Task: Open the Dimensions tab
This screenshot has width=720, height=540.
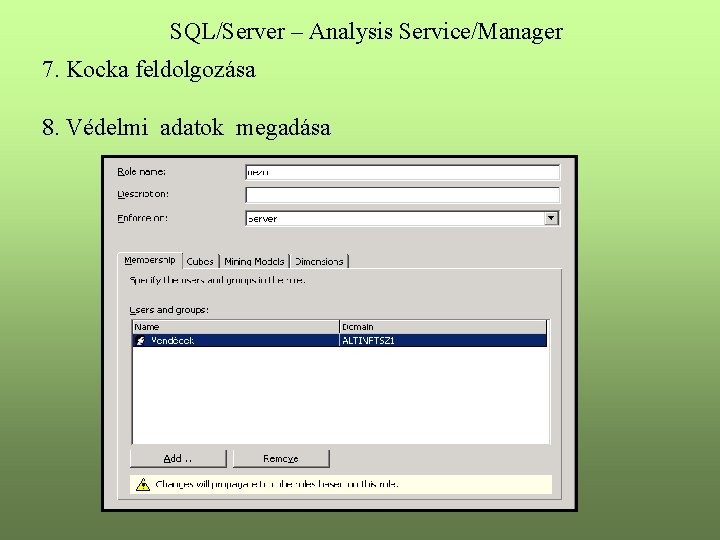Action: click(x=319, y=261)
